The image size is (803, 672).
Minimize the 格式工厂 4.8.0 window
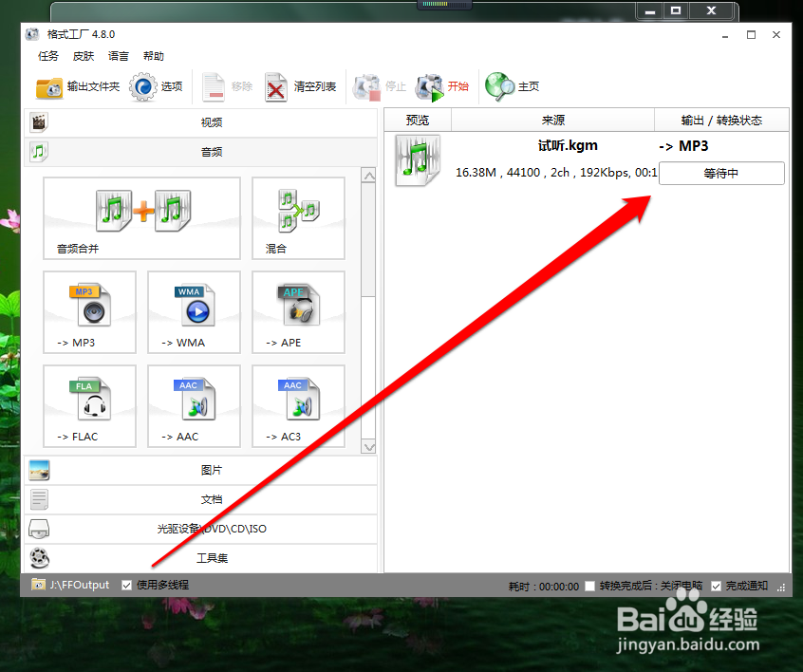tap(724, 35)
